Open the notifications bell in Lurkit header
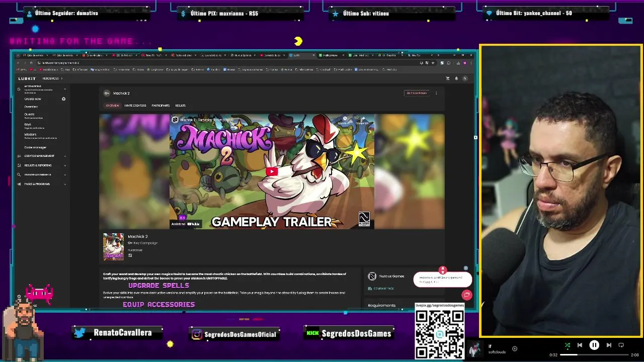 click(x=456, y=78)
